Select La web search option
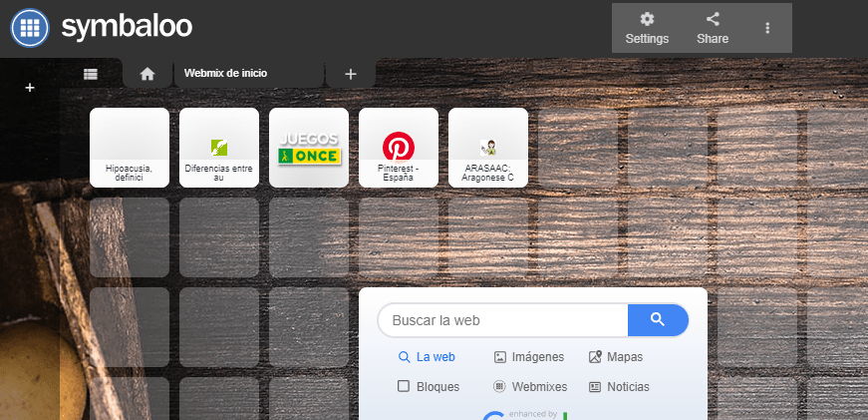 [427, 357]
